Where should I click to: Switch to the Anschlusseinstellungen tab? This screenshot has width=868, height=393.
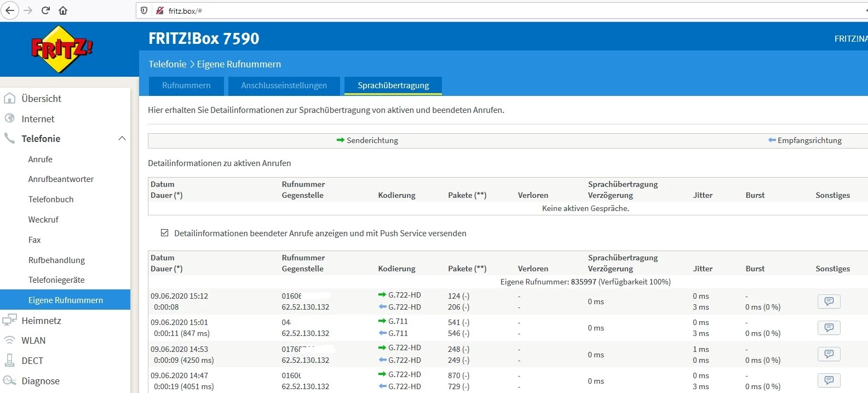284,86
